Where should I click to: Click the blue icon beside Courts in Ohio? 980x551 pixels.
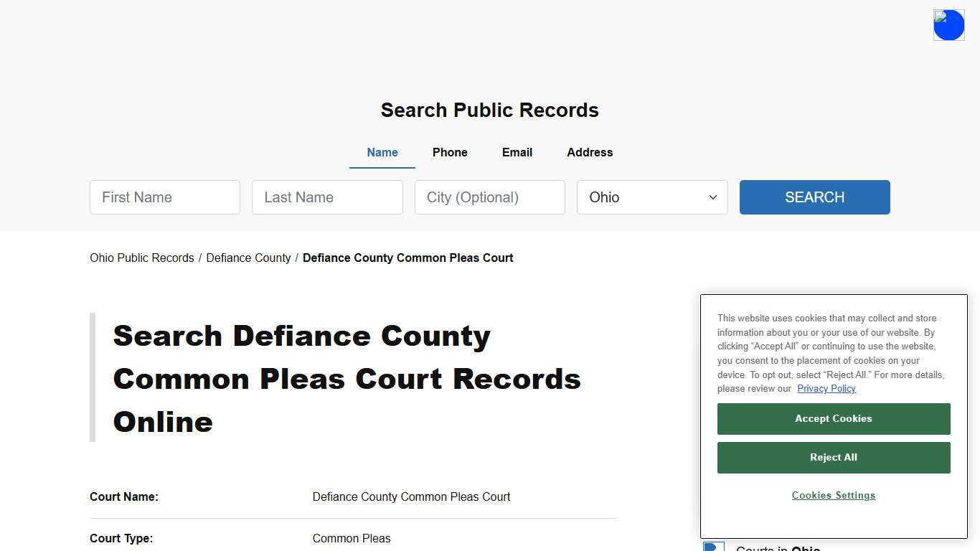pyautogui.click(x=714, y=547)
